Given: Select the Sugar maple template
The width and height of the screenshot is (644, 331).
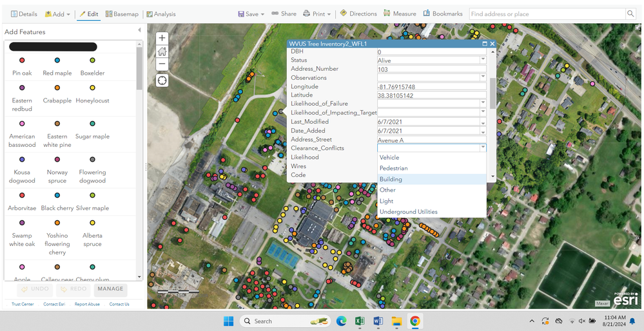Looking at the screenshot, I should click(x=92, y=130).
